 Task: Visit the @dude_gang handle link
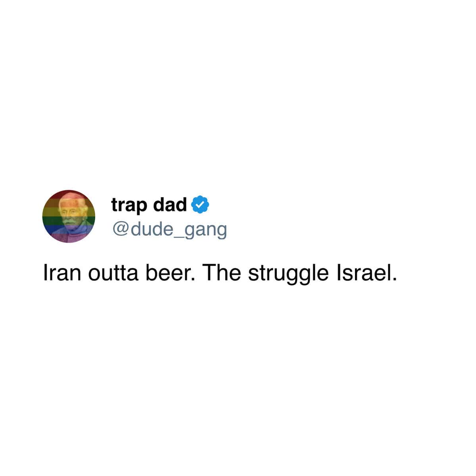coord(169,230)
